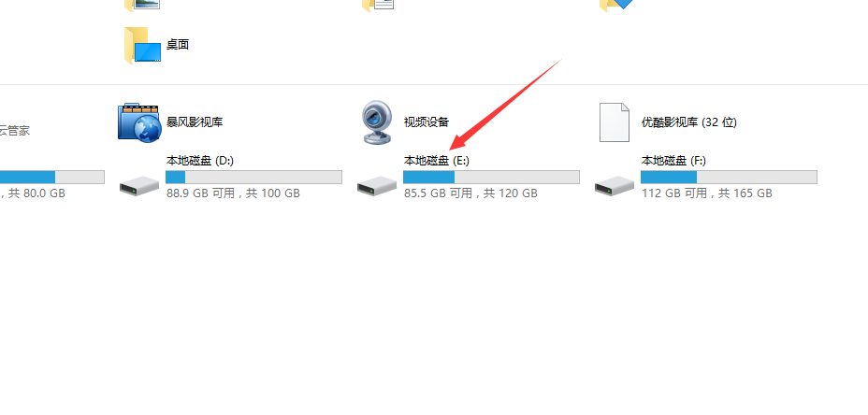Screen dimensions: 868x415
Task: Click the usage bar of the 80.0 GB drive
Action: [x=52, y=177]
